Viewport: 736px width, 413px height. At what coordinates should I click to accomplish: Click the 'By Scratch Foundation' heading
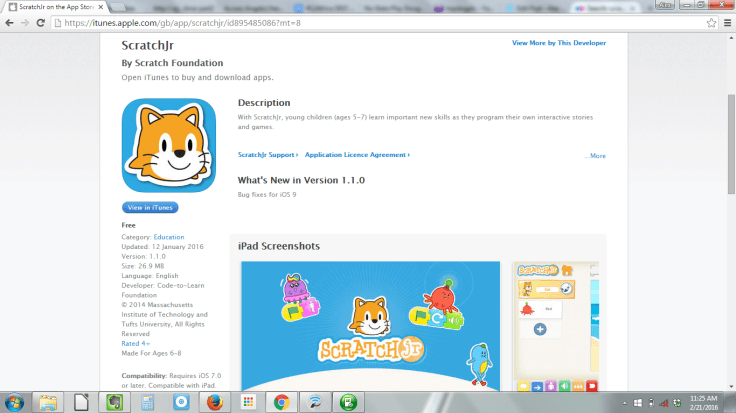pyautogui.click(x=172, y=63)
